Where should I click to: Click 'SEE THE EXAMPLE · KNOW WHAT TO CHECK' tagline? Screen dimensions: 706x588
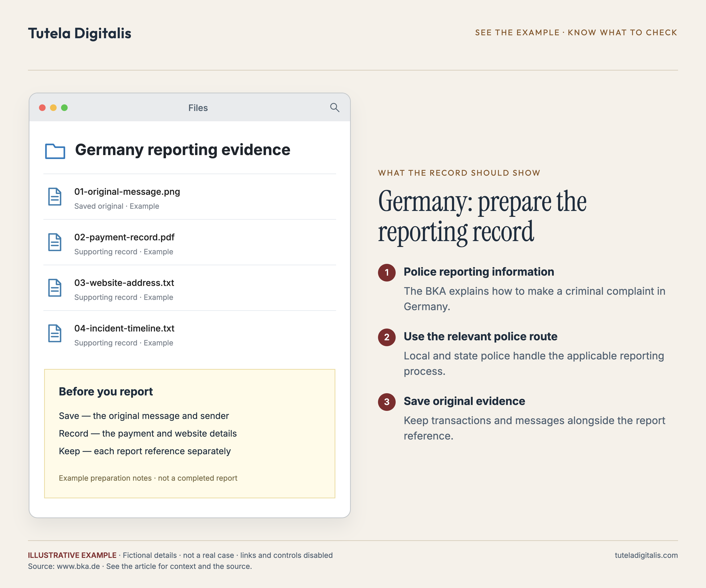click(x=576, y=33)
